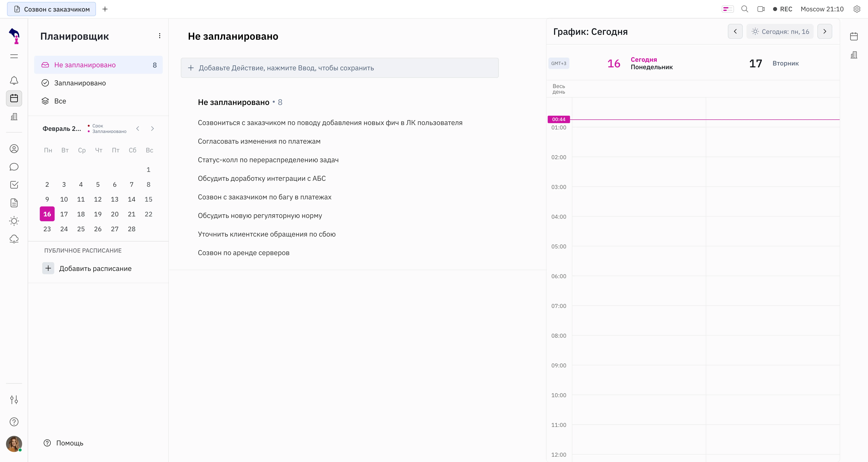
Task: Open the chat bubble icon in sidebar
Action: (14, 167)
